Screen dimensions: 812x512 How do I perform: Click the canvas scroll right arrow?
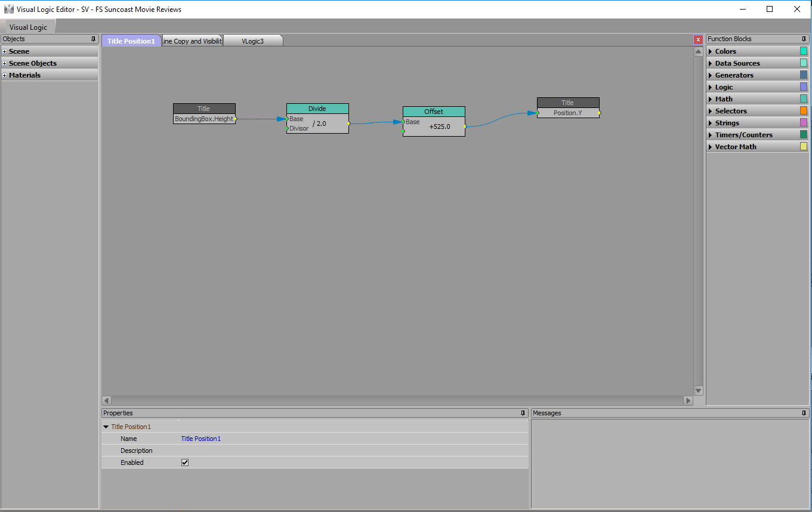tap(688, 400)
